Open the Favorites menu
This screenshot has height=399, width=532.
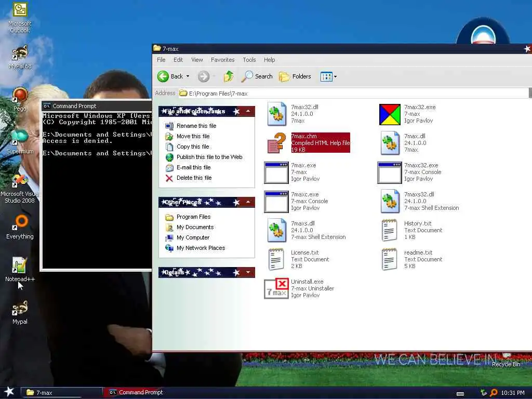[222, 60]
